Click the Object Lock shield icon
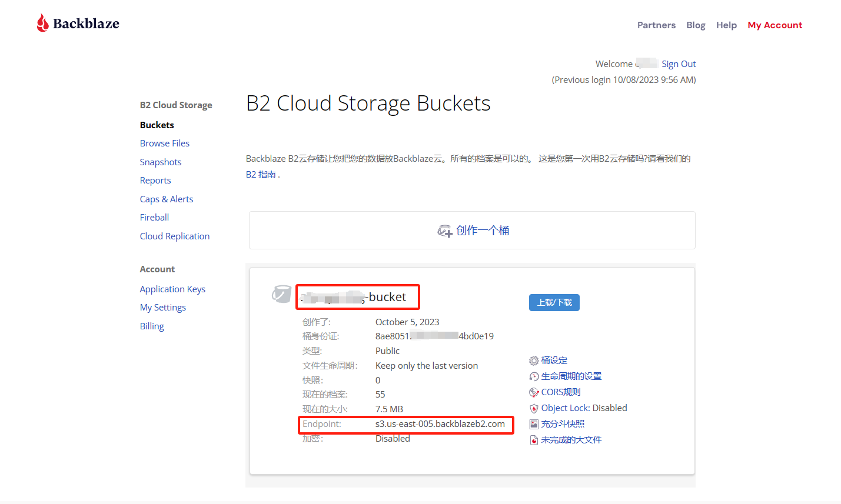This screenshot has width=841, height=504. click(534, 408)
